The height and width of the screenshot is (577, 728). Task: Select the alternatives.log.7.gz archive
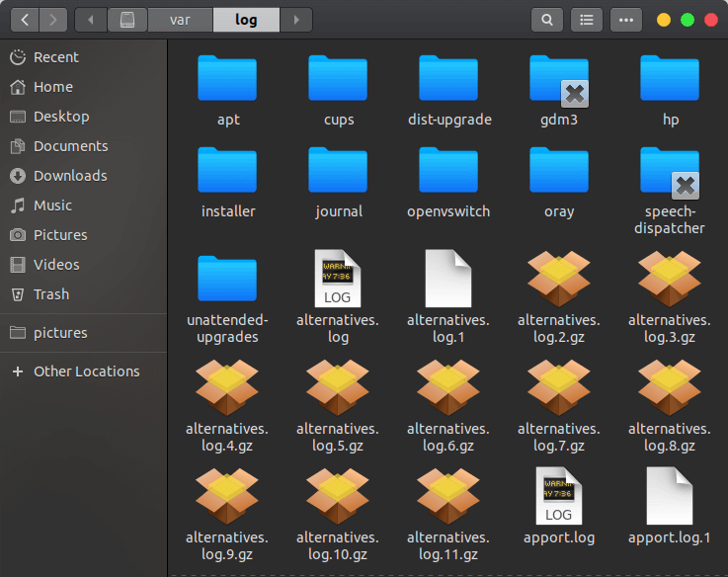click(559, 406)
